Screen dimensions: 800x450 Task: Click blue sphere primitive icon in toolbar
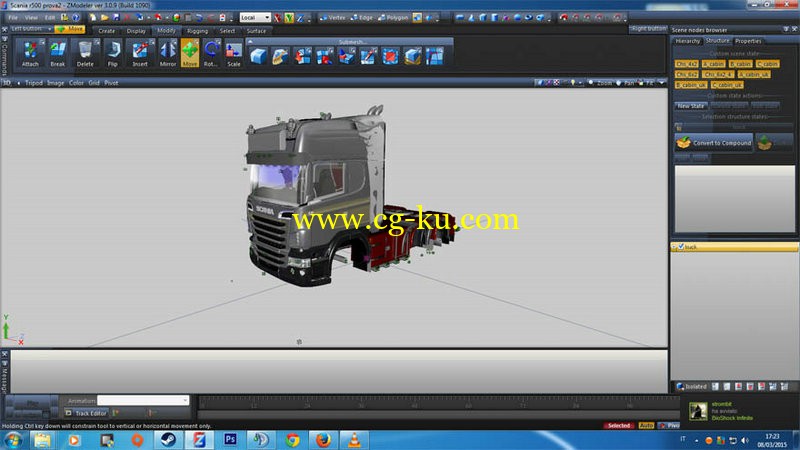517,17
